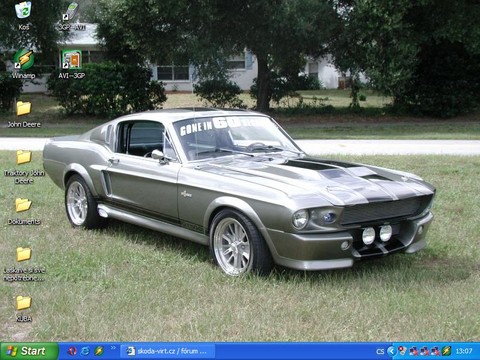The image size is (480, 360).
Task: Expand the Quick Launch overflow chevron
Action: [113, 348]
